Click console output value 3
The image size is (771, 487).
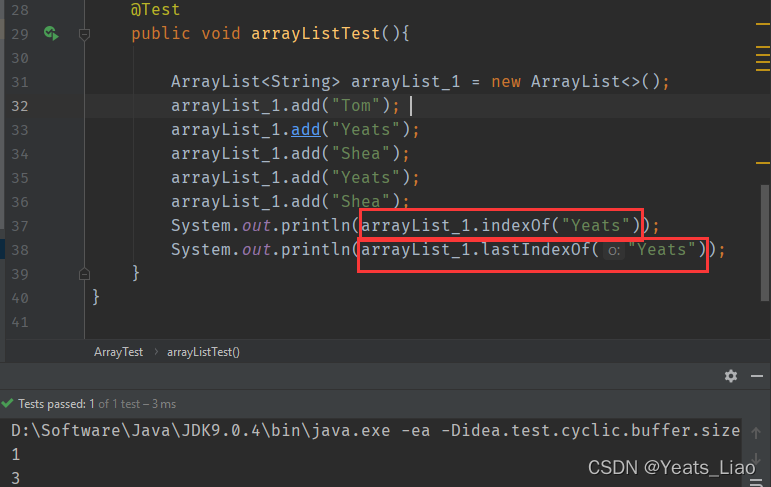pyautogui.click(x=16, y=478)
